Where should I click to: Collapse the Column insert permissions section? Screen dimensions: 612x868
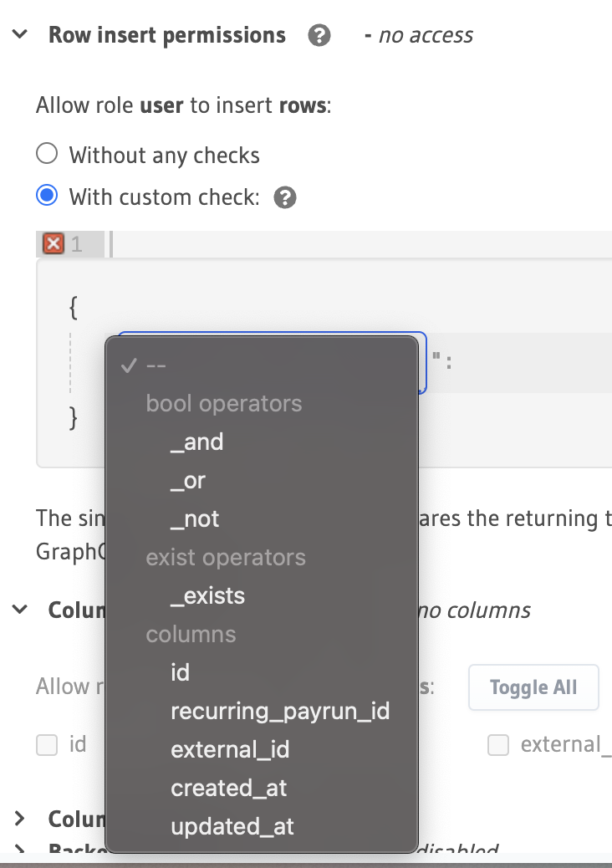click(x=20, y=610)
